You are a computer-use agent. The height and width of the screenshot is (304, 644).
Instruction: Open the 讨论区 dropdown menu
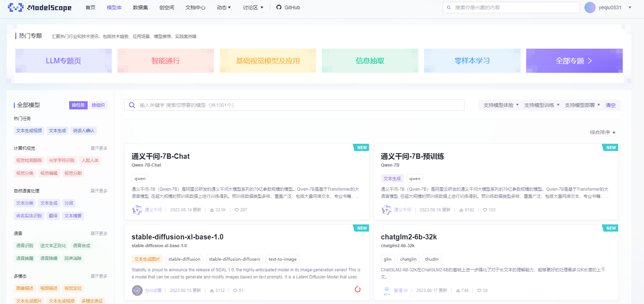(x=253, y=7)
